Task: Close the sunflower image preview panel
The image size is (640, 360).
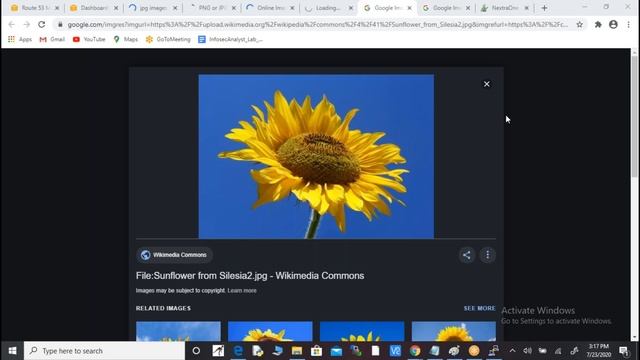Action: click(x=487, y=84)
